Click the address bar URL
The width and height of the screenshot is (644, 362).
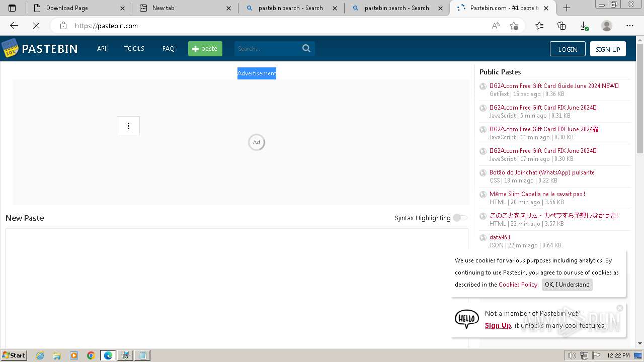[106, 26]
